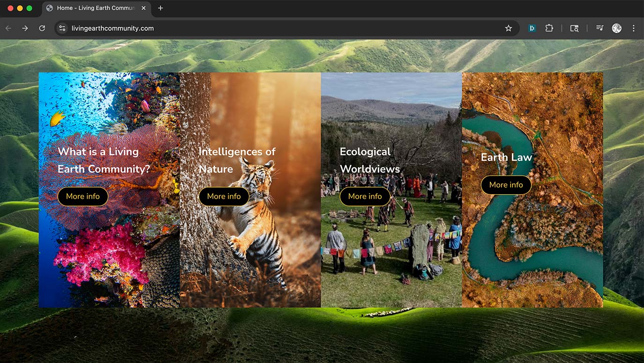Viewport: 644px width, 363px height.
Task: View site information for livingearthcommunity.com
Action: click(62, 28)
